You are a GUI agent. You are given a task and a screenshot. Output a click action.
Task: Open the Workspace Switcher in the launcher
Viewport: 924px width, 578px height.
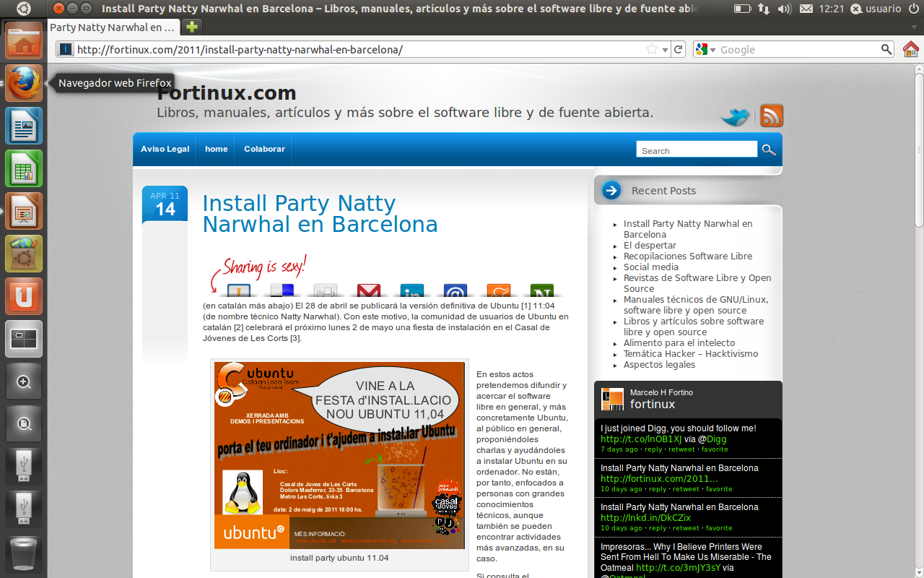[24, 339]
